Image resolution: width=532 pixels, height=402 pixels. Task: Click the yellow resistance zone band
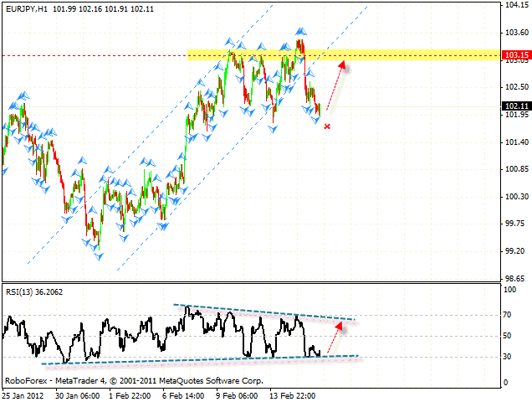click(x=344, y=55)
